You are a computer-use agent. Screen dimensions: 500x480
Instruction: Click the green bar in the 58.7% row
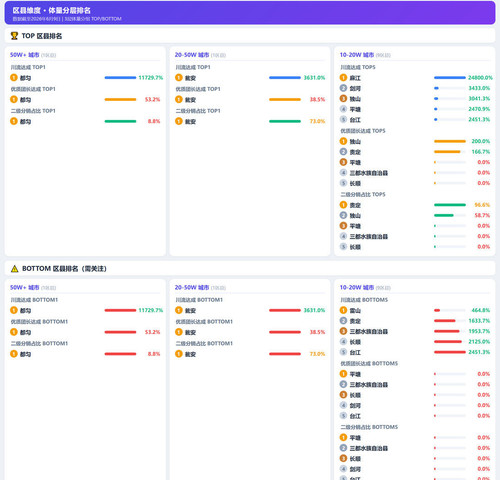[x=444, y=215]
